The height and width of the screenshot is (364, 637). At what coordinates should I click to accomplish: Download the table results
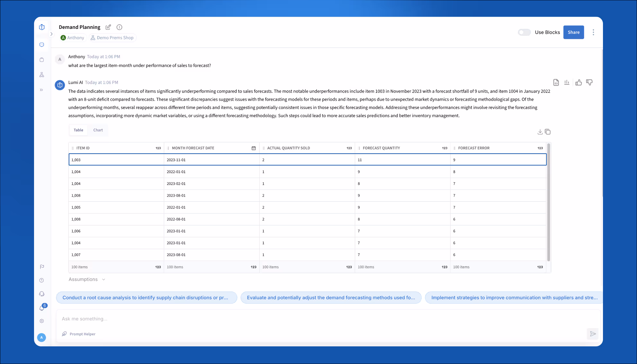(x=540, y=132)
